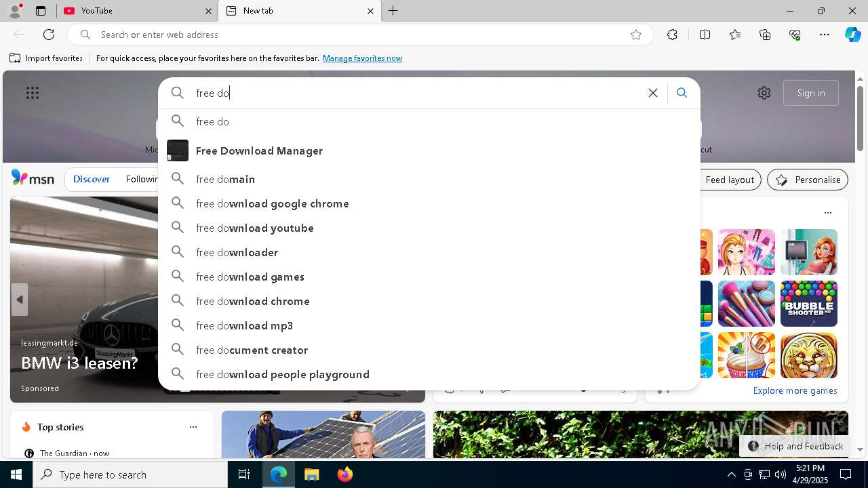Click Explore more games link
Image resolution: width=868 pixels, height=488 pixels.
coord(795,390)
